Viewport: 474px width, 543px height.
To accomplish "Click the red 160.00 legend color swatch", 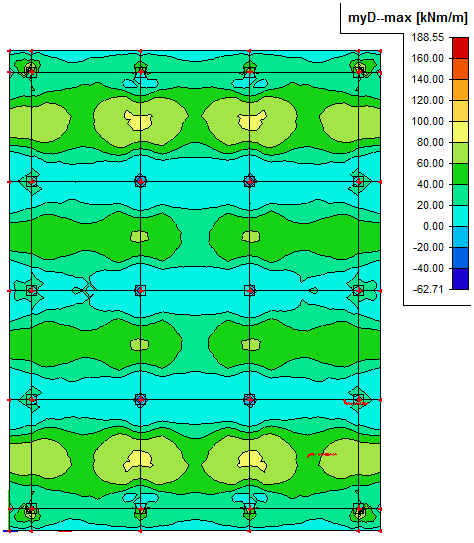I will tap(460, 48).
